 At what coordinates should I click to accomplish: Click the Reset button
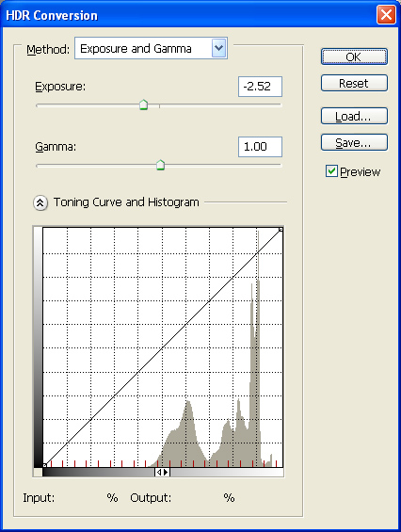354,83
